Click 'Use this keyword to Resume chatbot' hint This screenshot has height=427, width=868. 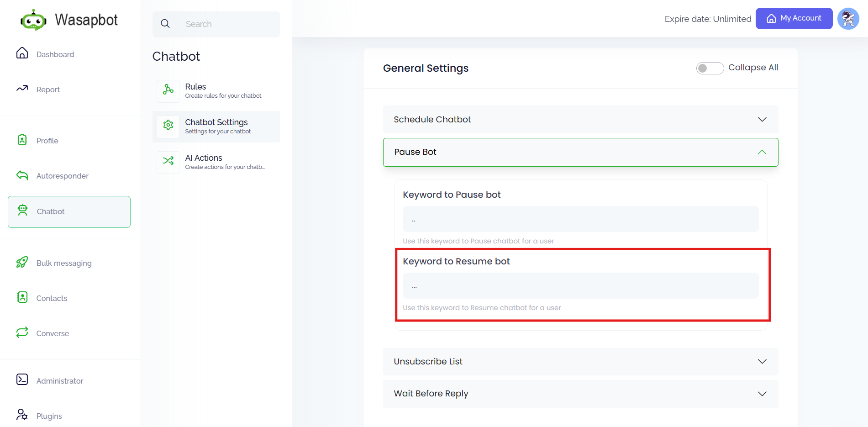pos(482,307)
